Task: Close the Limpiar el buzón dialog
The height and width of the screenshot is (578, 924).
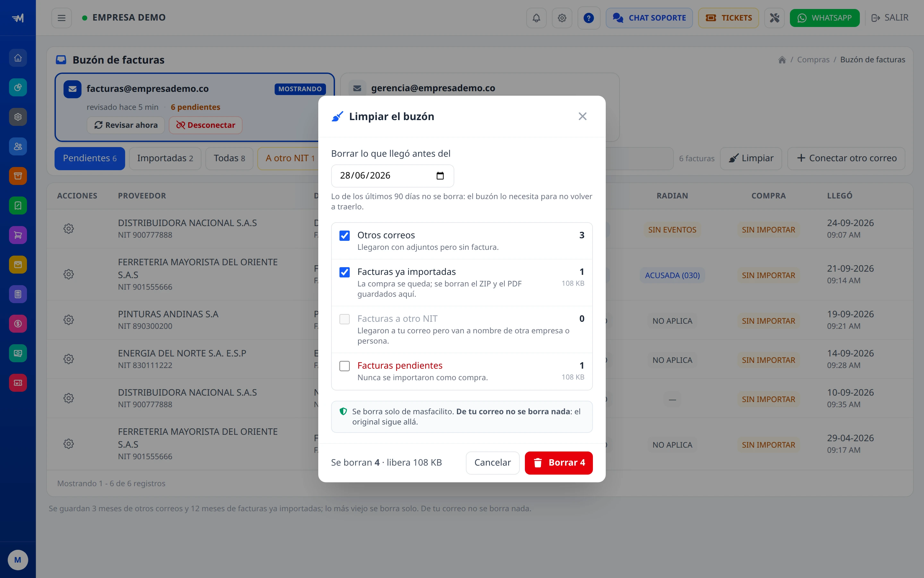Action: 582,116
